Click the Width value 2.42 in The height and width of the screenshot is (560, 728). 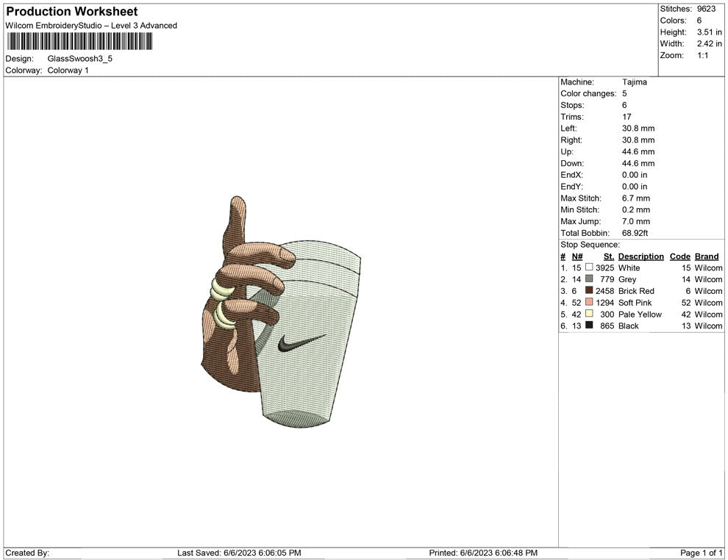pyautogui.click(x=710, y=43)
